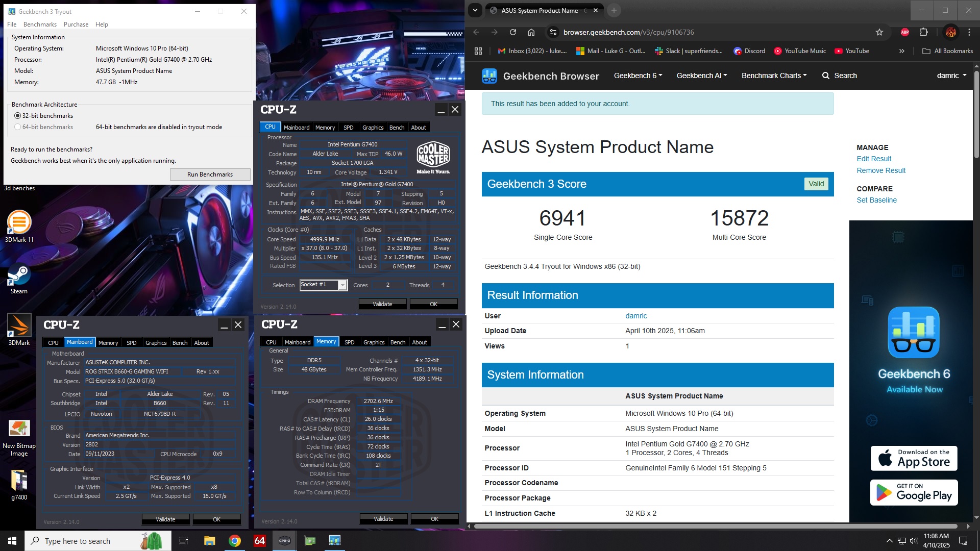Click Validate in the top CPU-Z window

click(382, 304)
